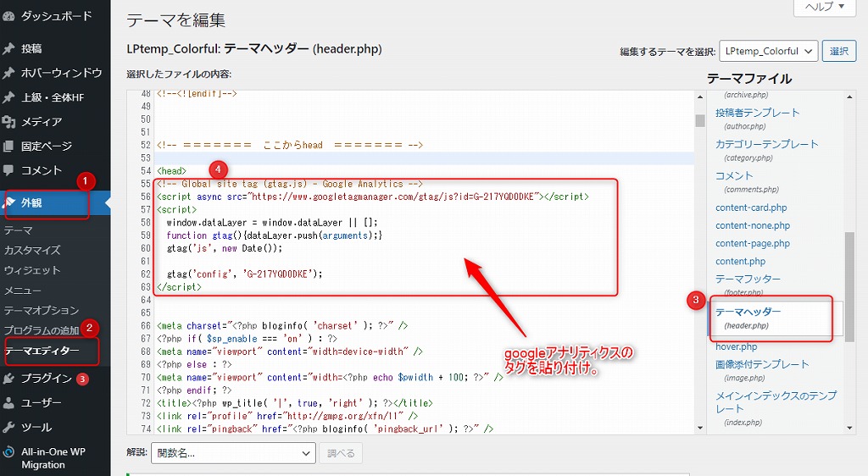Viewport: 868px width, 476px height.
Task: Open content-card.php in theme files
Action: 751,208
